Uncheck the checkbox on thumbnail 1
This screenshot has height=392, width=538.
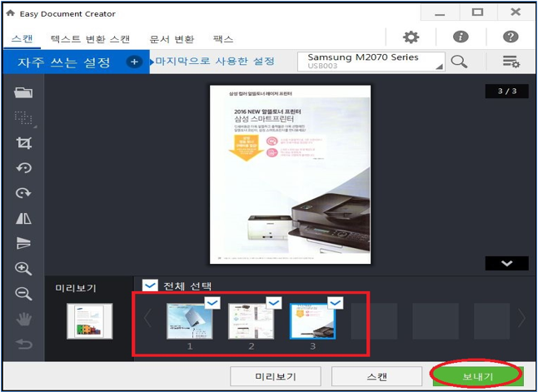(212, 302)
